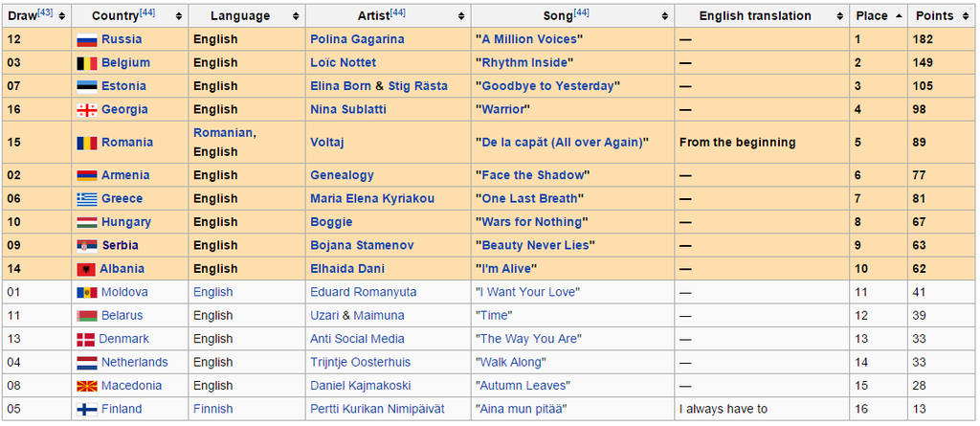Viewport: 980px width, 426px height.
Task: Open the Romanian language link
Action: tap(223, 133)
